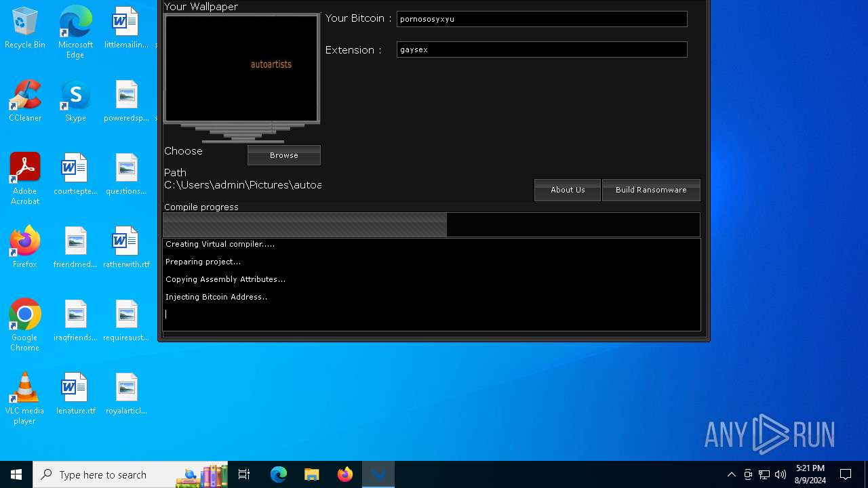Select the questions... image file icon
The height and width of the screenshot is (488, 868).
(x=126, y=175)
